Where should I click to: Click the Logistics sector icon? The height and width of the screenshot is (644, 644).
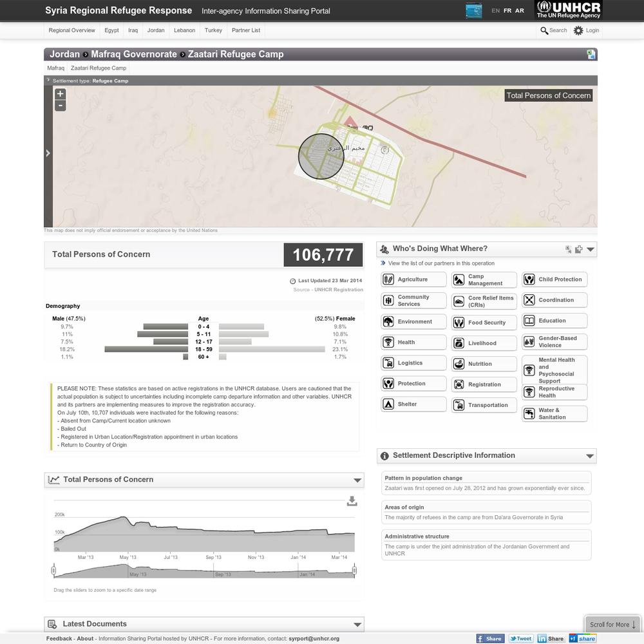pyautogui.click(x=388, y=363)
